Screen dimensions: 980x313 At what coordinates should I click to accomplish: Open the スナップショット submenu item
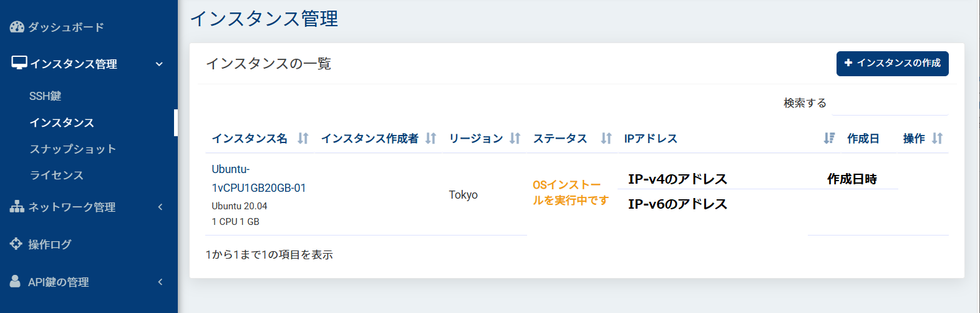tap(72, 149)
